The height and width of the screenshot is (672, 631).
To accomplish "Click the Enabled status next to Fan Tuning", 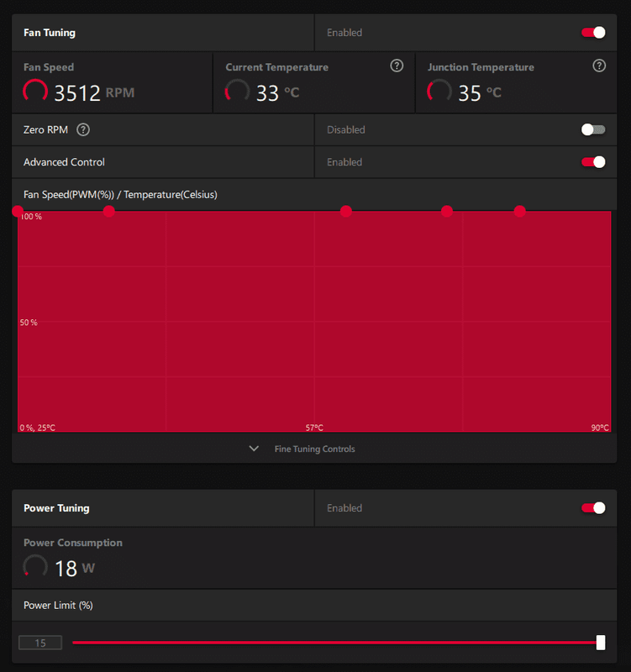I will click(x=344, y=33).
